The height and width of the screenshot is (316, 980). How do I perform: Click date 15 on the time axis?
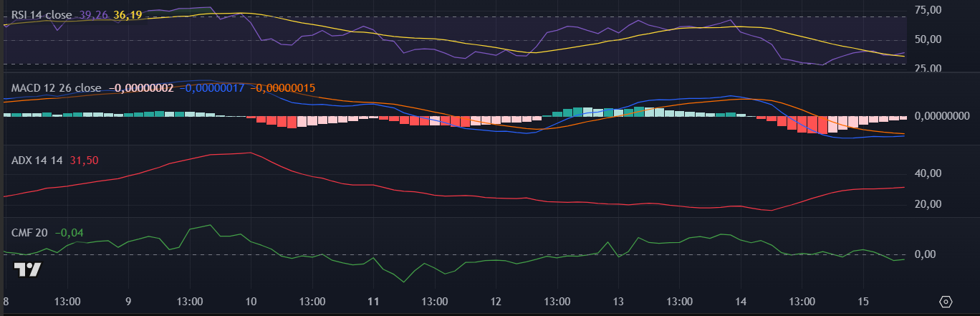tap(863, 302)
